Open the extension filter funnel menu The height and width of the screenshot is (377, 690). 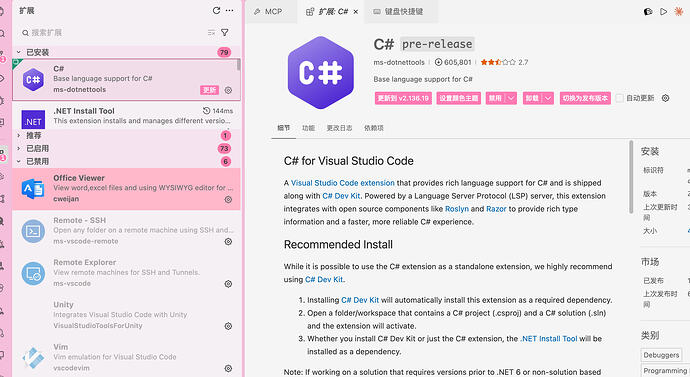(224, 33)
